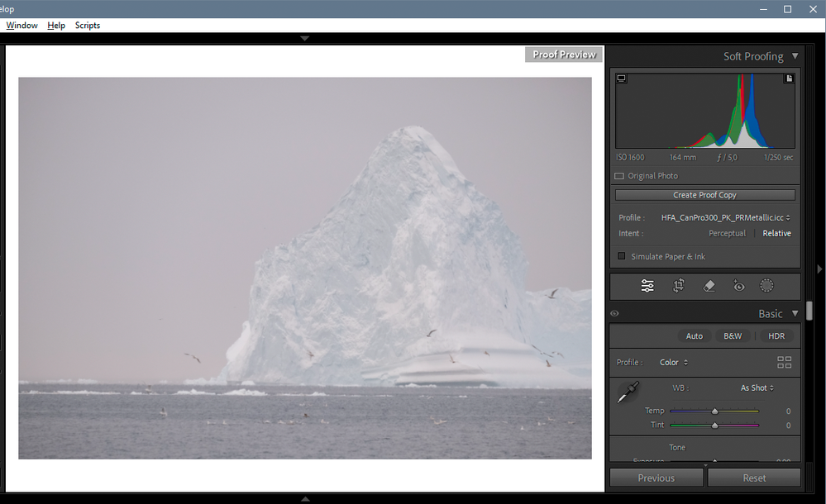Open the Masking tool
This screenshot has height=504, width=826.
(766, 286)
